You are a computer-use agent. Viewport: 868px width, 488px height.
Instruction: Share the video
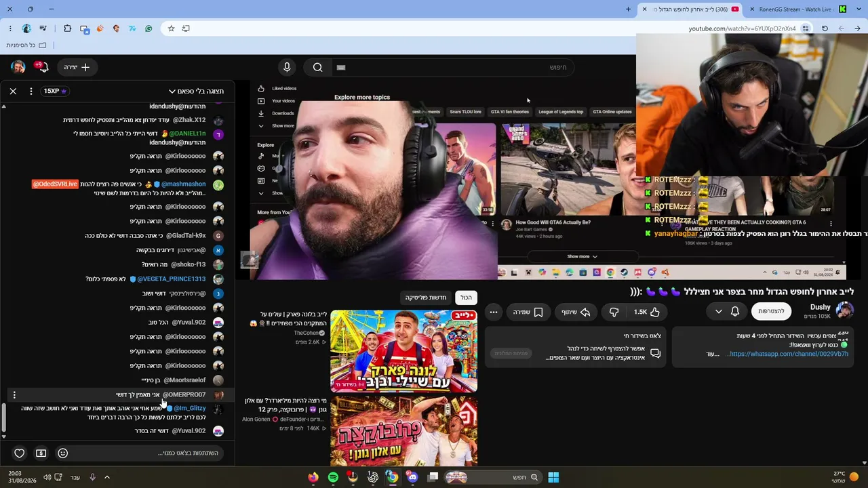pos(576,312)
